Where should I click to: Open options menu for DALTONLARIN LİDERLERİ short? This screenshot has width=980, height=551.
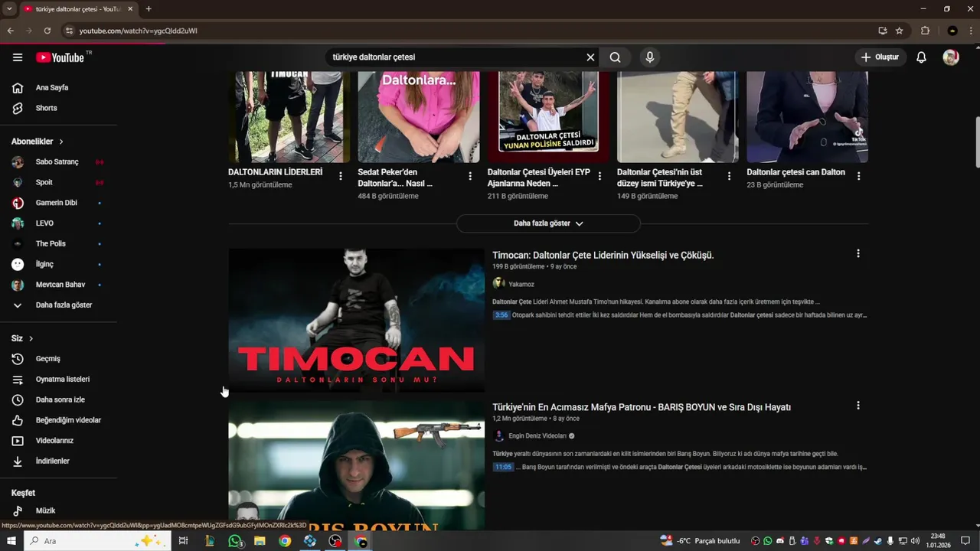point(341,176)
